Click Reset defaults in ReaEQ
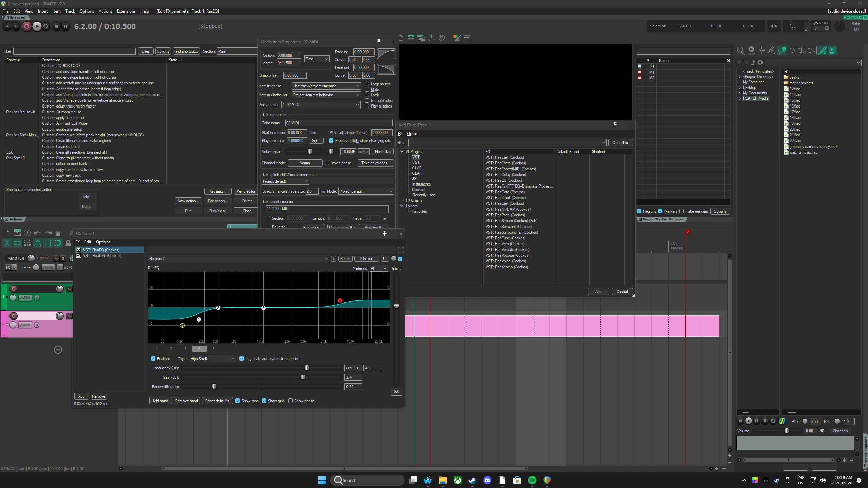868x488 pixels. pos(217,401)
